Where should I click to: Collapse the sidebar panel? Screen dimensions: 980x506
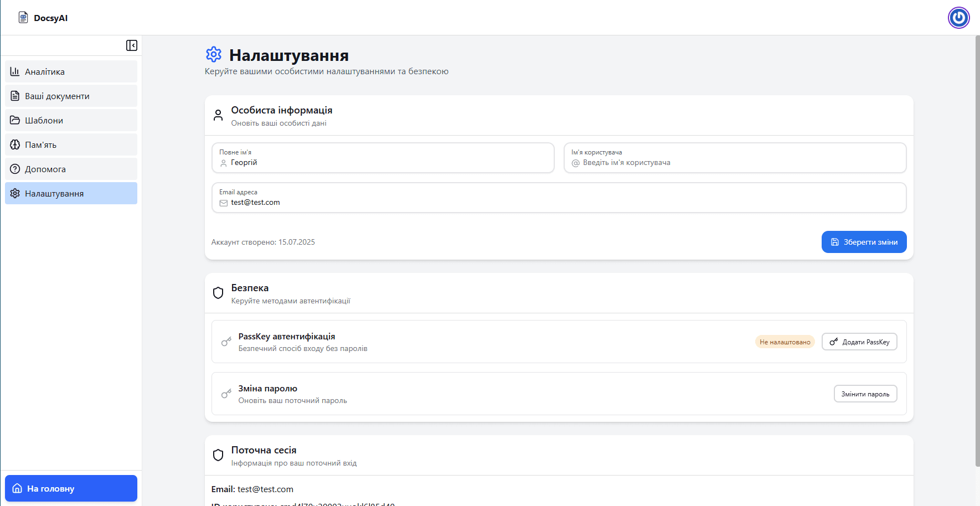click(132, 45)
